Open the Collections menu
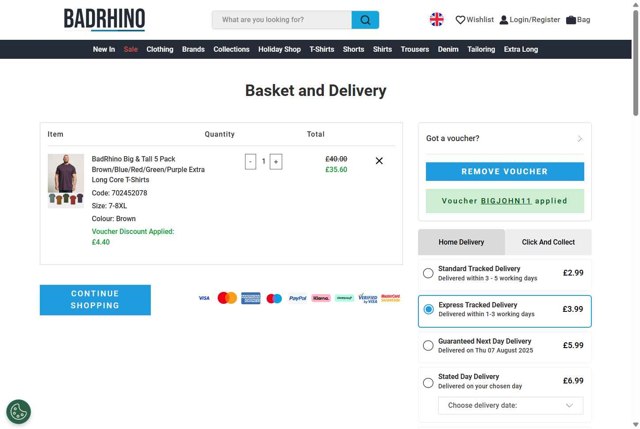This screenshot has width=640, height=429. [x=231, y=49]
